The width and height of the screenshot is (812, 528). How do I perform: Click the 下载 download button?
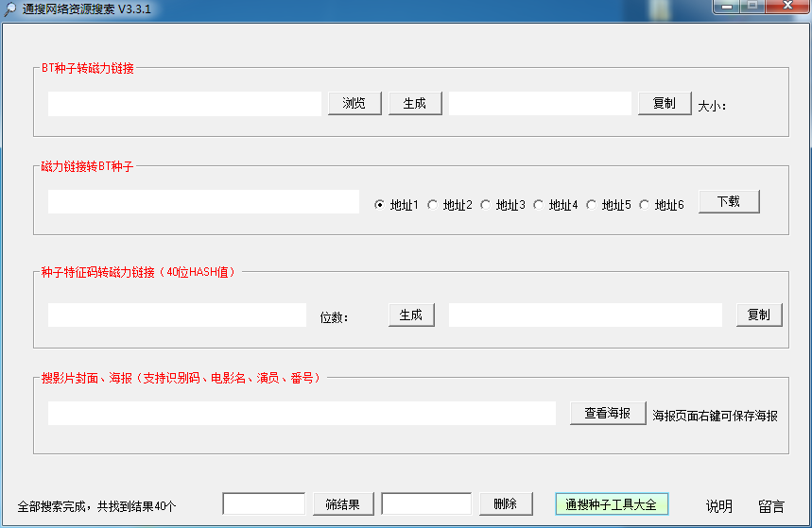(x=729, y=201)
